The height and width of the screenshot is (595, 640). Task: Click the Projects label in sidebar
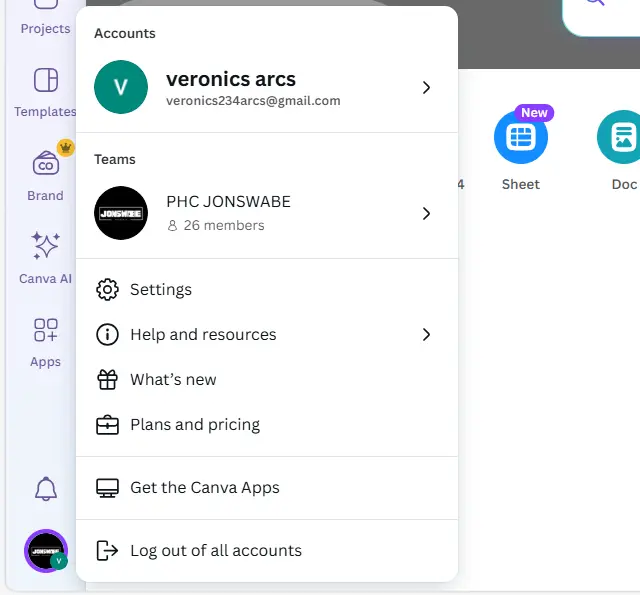pos(45,29)
